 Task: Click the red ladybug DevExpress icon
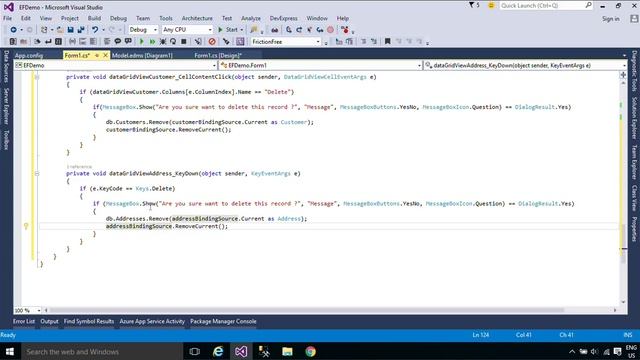point(345,30)
